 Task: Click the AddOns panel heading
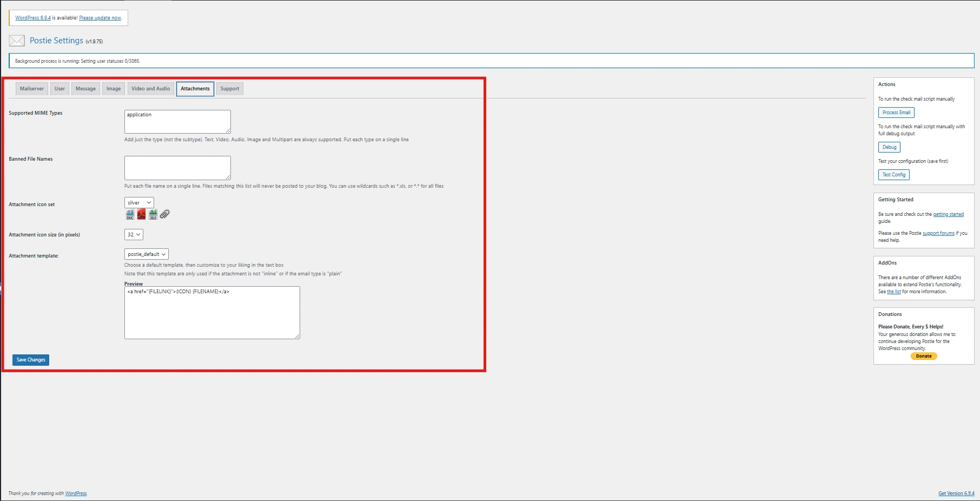pos(888,263)
